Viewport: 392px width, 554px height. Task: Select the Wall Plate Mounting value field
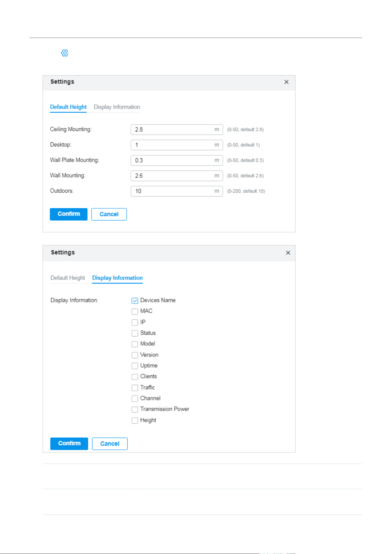(177, 160)
